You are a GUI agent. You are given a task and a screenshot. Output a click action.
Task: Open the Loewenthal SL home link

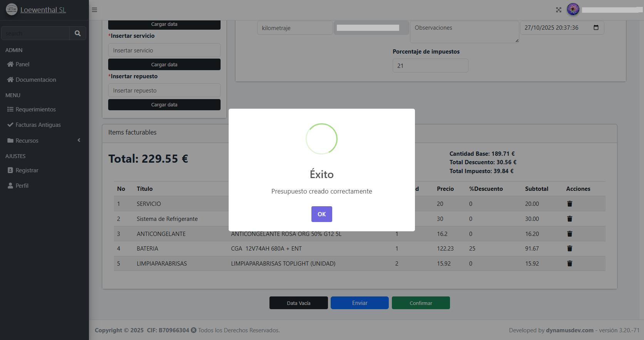coord(43,10)
